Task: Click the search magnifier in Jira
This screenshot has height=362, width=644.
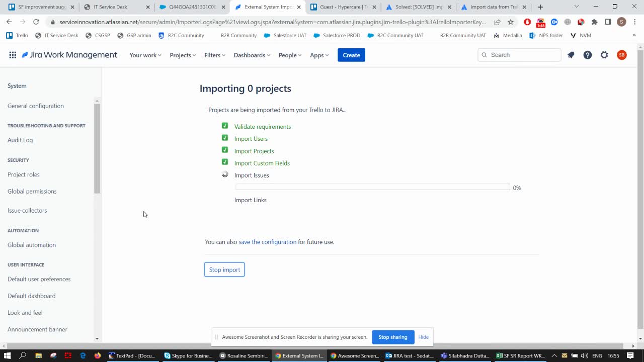Action: click(x=484, y=55)
